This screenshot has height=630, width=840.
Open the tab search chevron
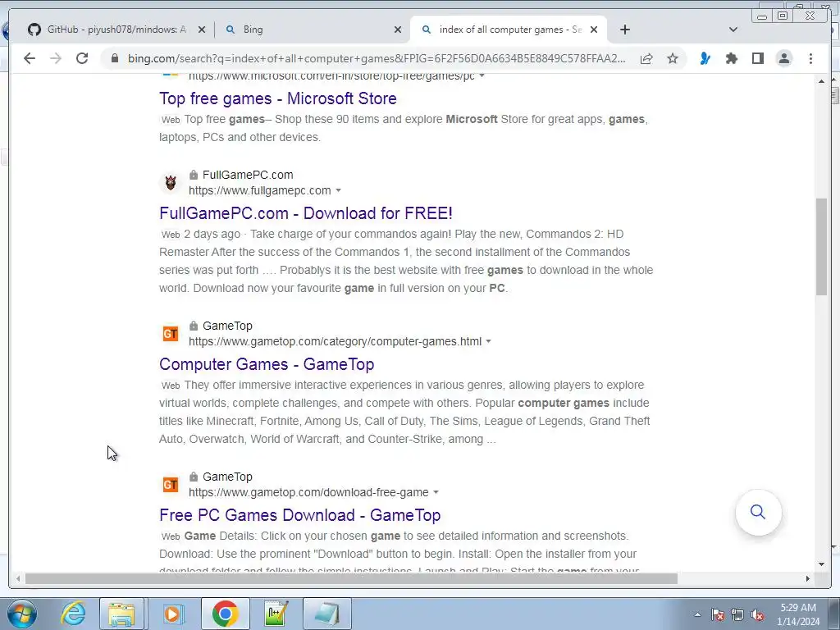pos(733,30)
